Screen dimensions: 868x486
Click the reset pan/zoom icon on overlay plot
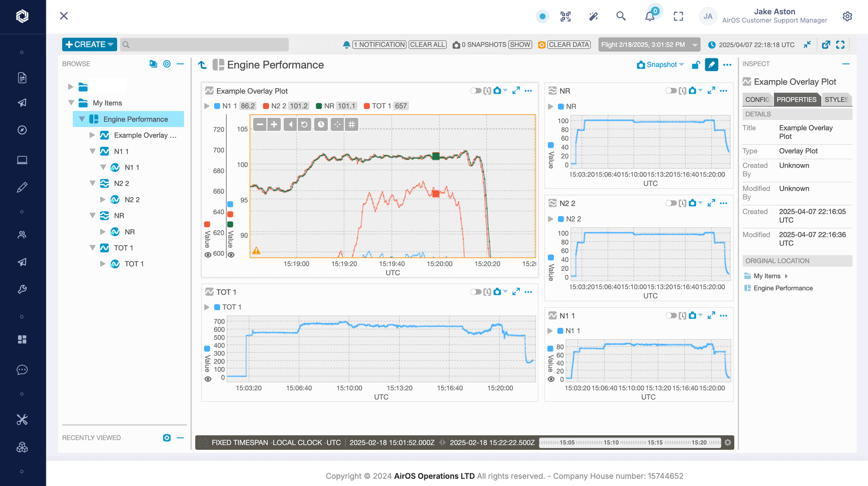305,124
